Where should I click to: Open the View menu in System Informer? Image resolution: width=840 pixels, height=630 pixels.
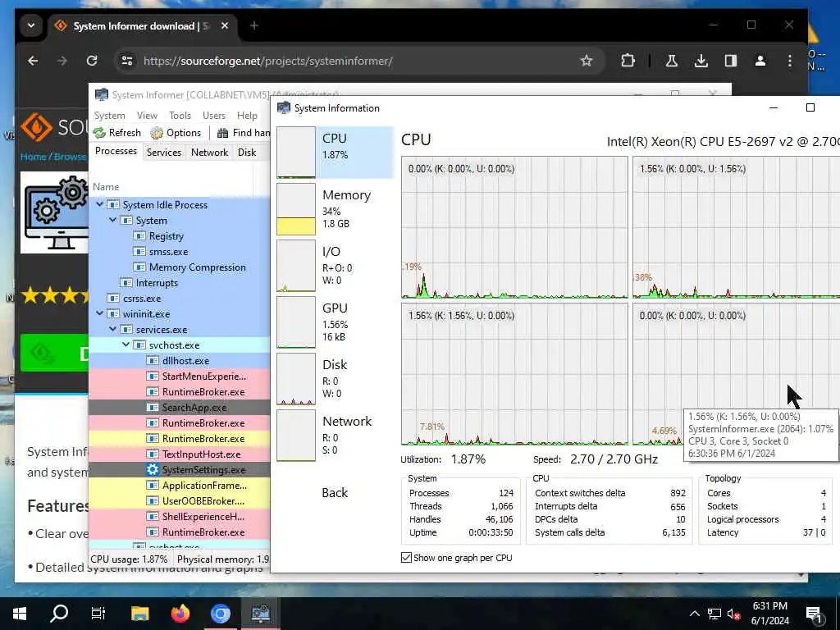147,115
